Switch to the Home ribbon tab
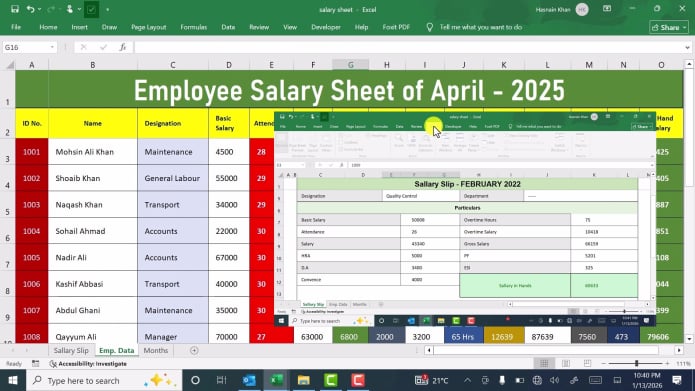This screenshot has width=695, height=391. 48,27
